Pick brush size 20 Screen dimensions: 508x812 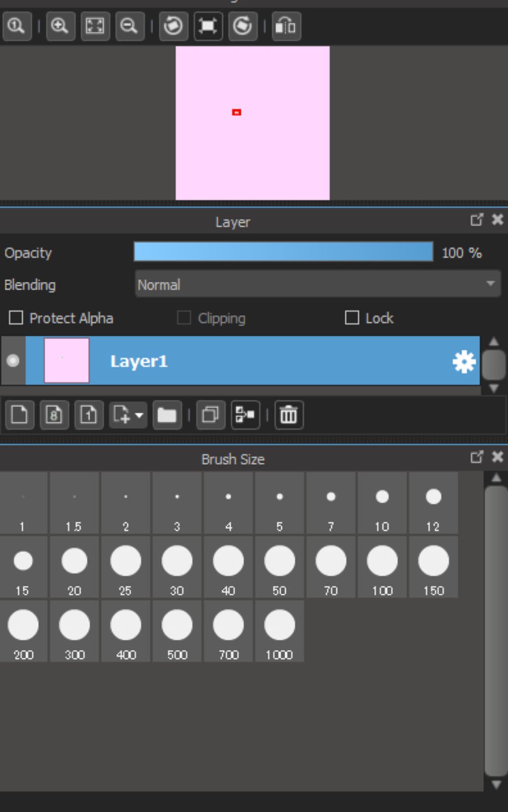(74, 567)
